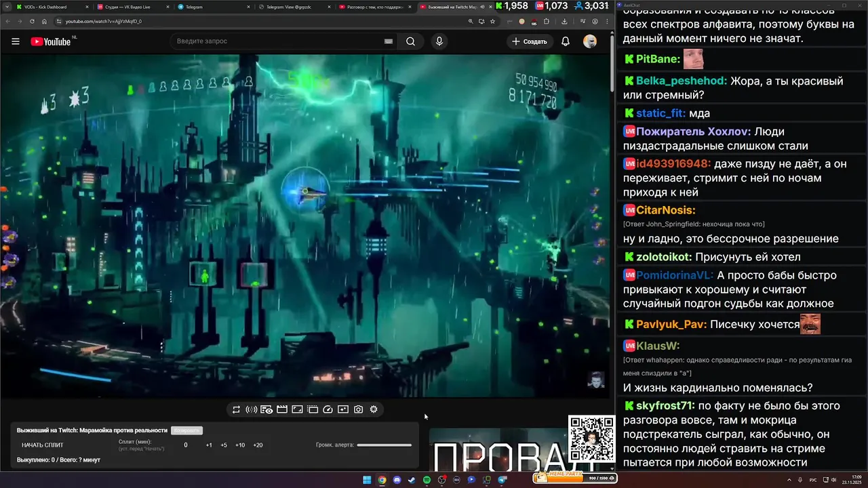Click the split minutes value 0
868x488 pixels.
[x=186, y=445]
